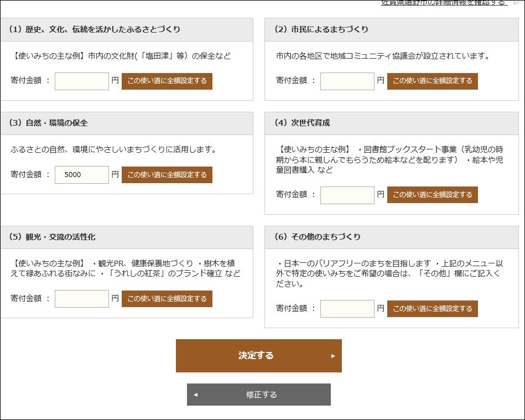Click donation amount field for その他のまちづくり

[347, 308]
